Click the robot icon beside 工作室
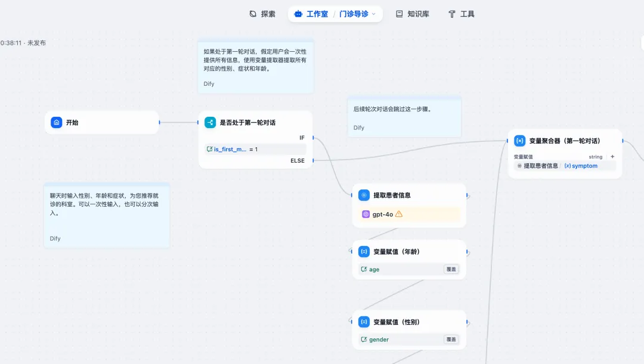 298,14
